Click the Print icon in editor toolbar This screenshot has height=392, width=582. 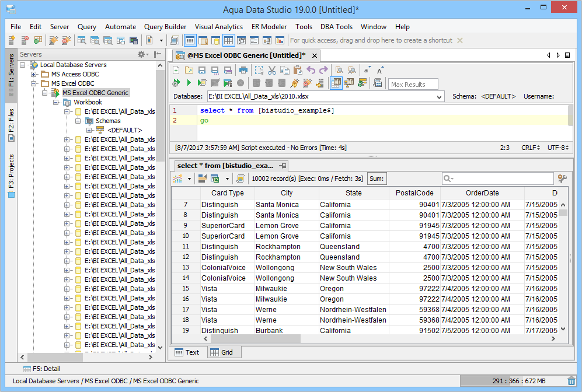(x=243, y=70)
